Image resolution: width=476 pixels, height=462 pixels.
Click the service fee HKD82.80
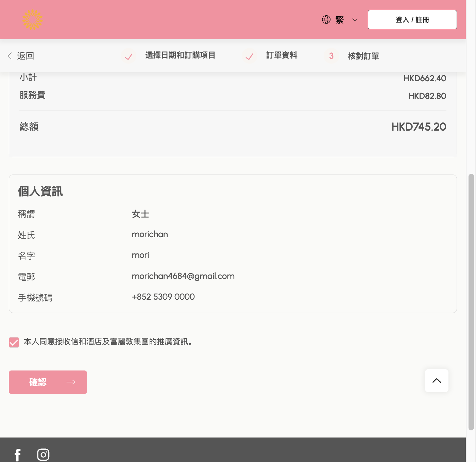[427, 96]
